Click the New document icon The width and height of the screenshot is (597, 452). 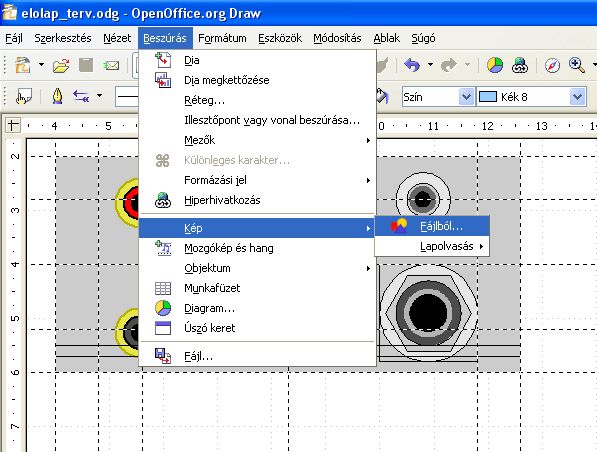click(x=23, y=65)
